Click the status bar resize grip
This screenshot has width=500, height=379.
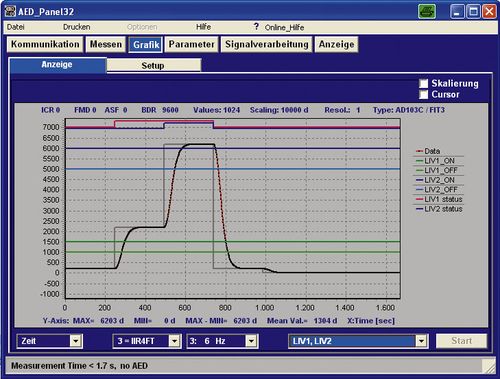pos(490,366)
